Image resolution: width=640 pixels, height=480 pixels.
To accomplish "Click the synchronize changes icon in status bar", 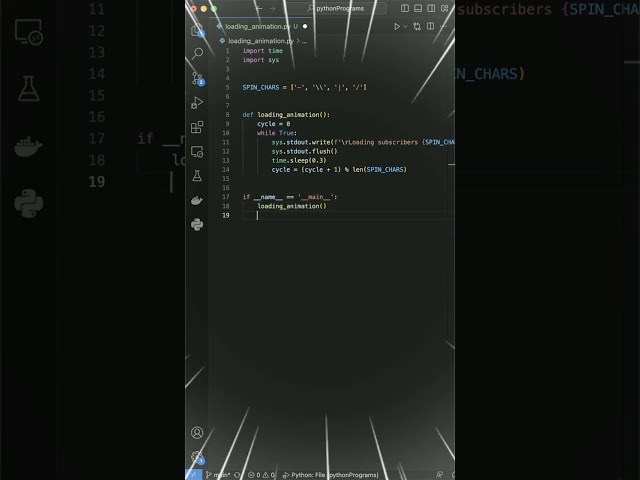I will coord(238,475).
